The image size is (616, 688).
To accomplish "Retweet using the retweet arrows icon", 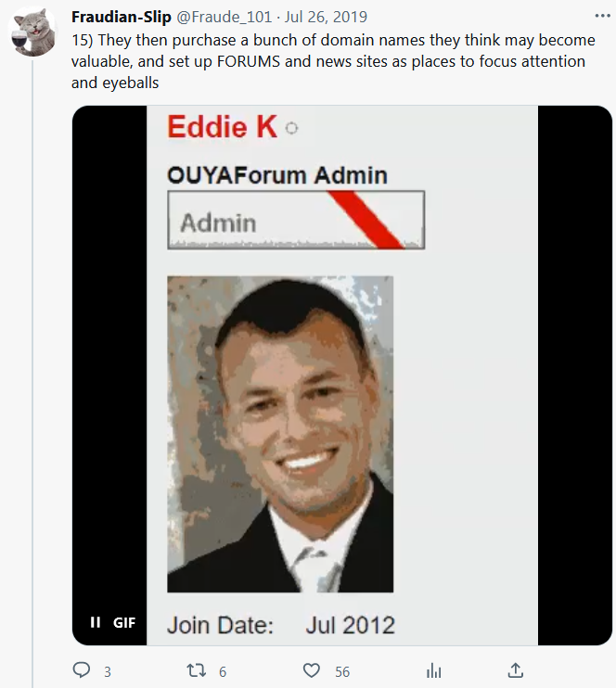I will [196, 670].
